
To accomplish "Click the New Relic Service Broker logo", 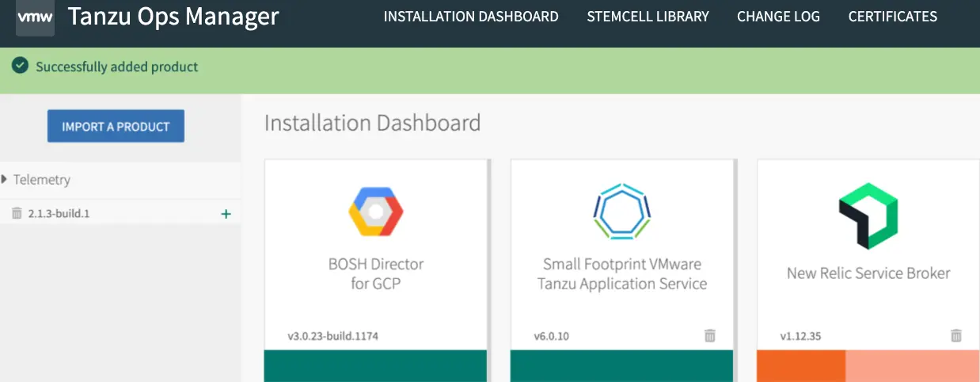I will click(x=868, y=212).
